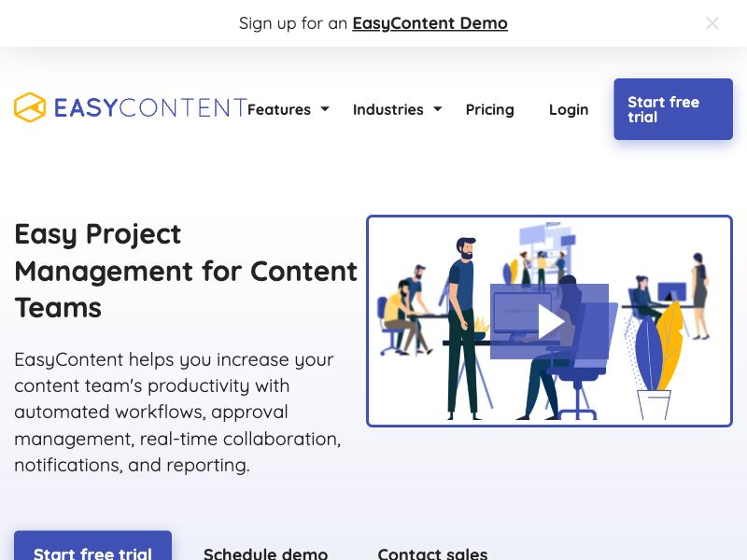
Task: Click the EasyContent hexagon logo icon
Action: [30, 107]
